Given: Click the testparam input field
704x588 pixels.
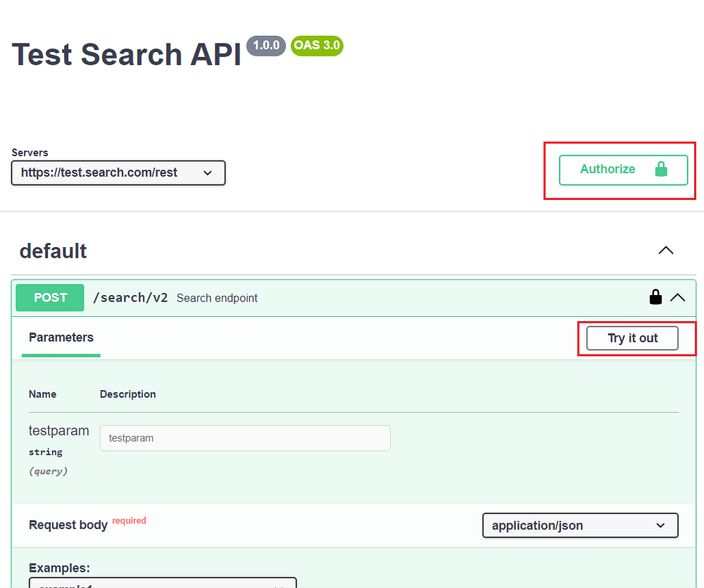Looking at the screenshot, I should tap(245, 438).
